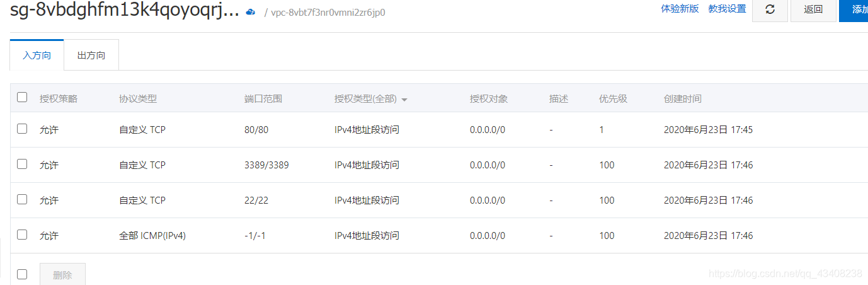868x285 pixels.
Task: Click the 端口范围 column header
Action: [263, 99]
